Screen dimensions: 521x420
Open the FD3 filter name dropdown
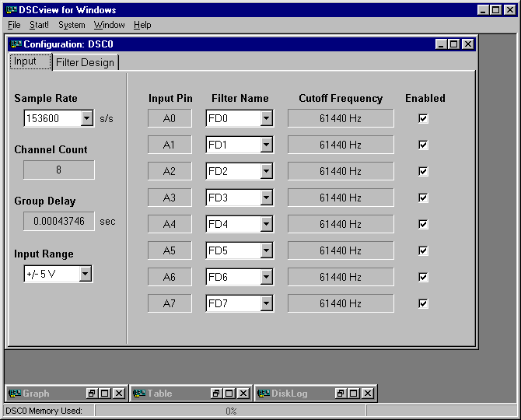click(266, 198)
